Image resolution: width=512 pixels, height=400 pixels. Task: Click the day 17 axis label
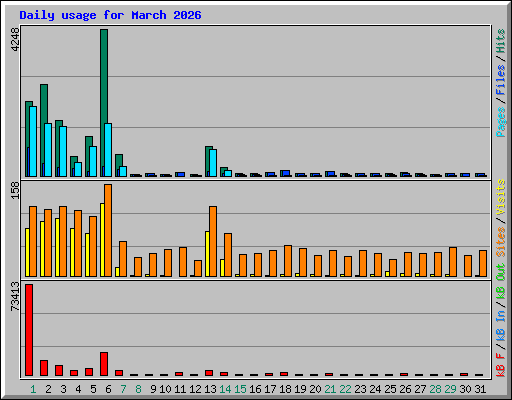(x=270, y=389)
